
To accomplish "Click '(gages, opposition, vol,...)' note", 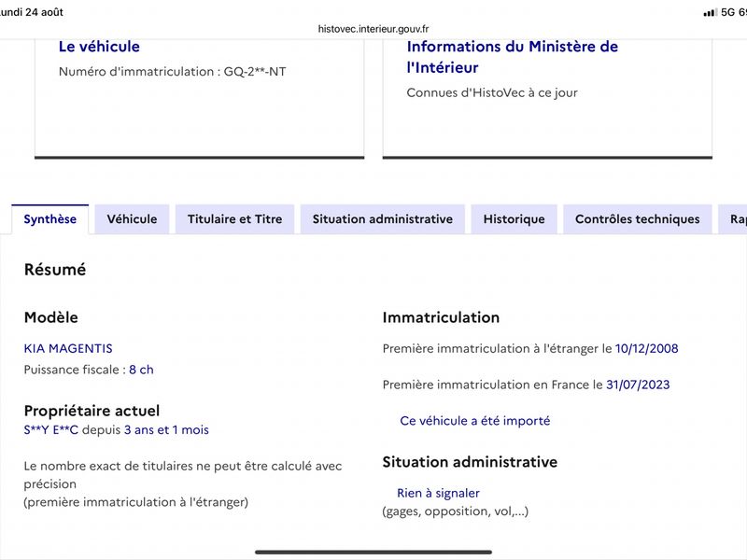I will pos(455,511).
